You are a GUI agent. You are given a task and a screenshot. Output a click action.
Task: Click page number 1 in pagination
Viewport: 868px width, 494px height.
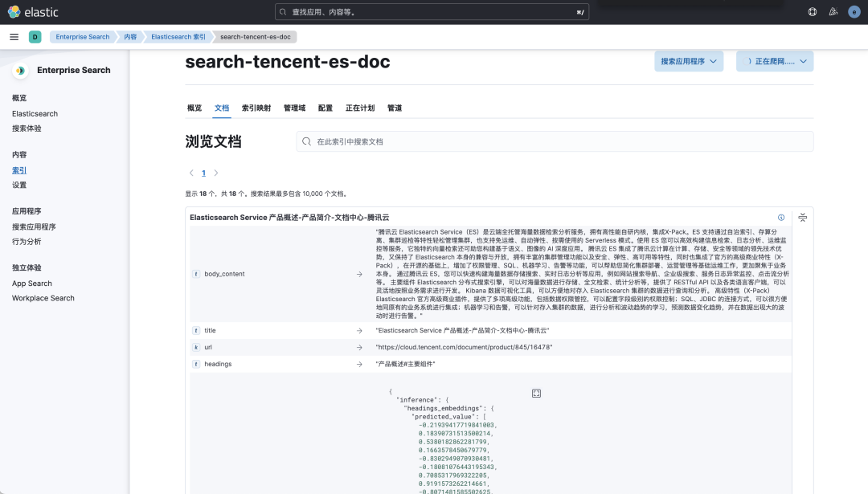tap(203, 174)
